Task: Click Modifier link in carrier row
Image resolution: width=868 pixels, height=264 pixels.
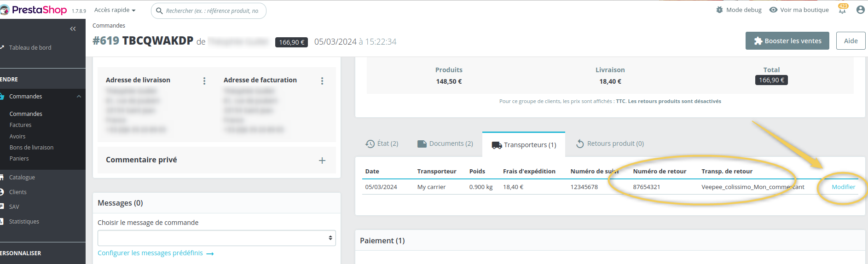Action: pos(843,187)
